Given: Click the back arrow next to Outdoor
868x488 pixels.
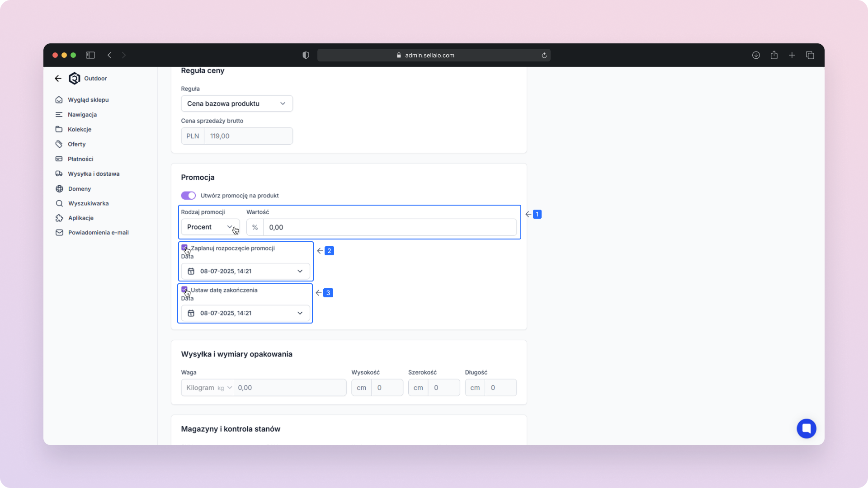Looking at the screenshot, I should (x=58, y=79).
